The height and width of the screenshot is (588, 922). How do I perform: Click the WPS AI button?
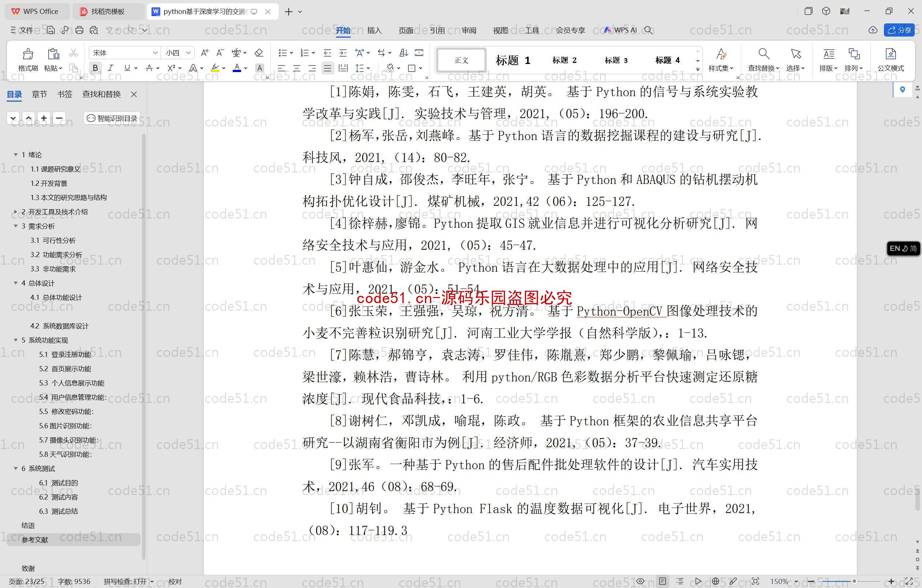pyautogui.click(x=620, y=30)
